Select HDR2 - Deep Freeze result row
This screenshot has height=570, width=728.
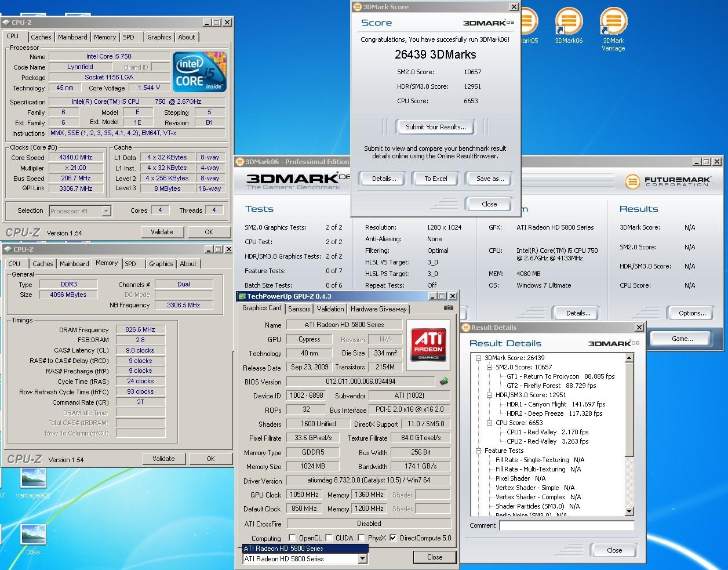[555, 413]
